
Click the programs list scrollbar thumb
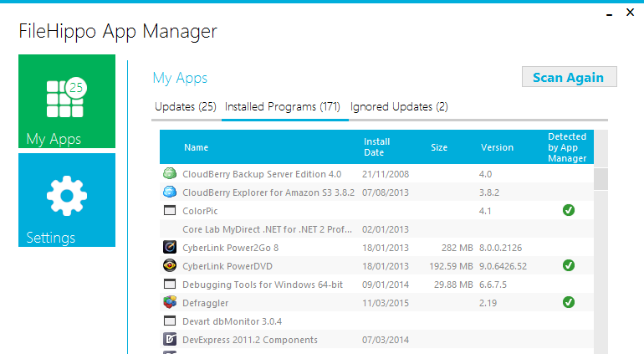[601, 178]
